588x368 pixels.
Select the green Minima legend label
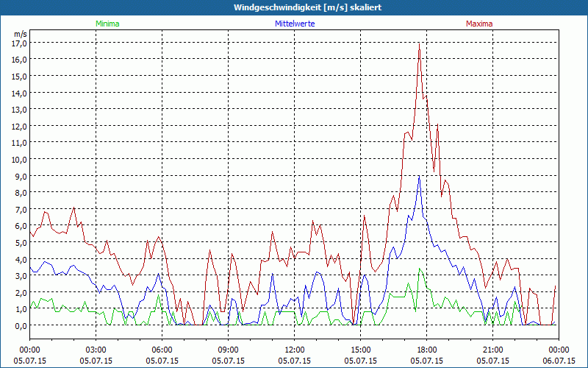pyautogui.click(x=107, y=24)
